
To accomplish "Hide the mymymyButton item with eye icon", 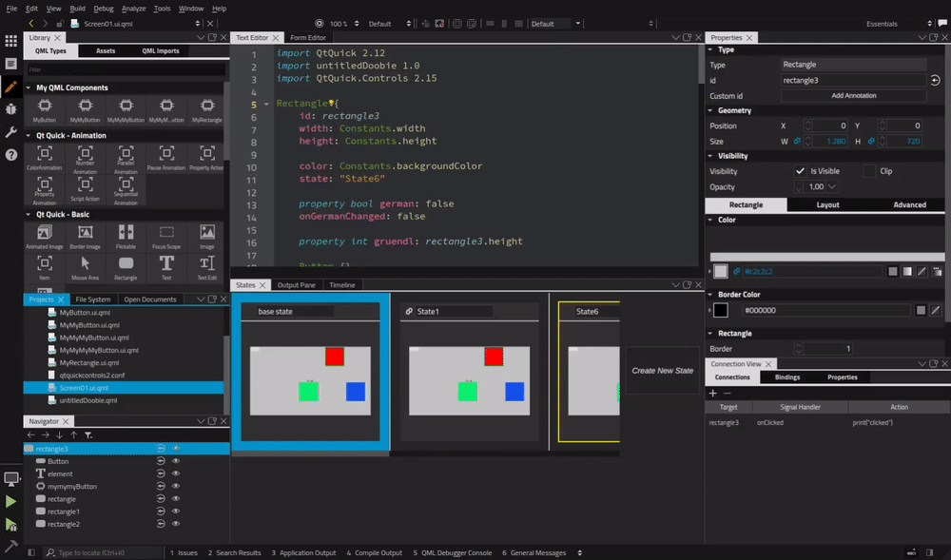I will coord(176,486).
